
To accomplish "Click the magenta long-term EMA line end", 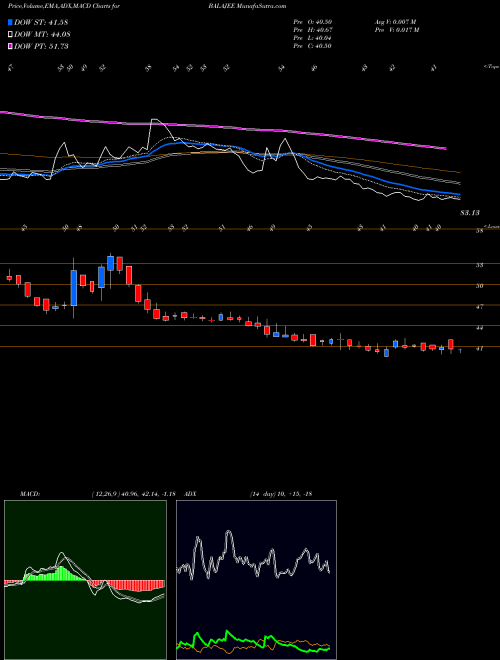I will coord(444,148).
